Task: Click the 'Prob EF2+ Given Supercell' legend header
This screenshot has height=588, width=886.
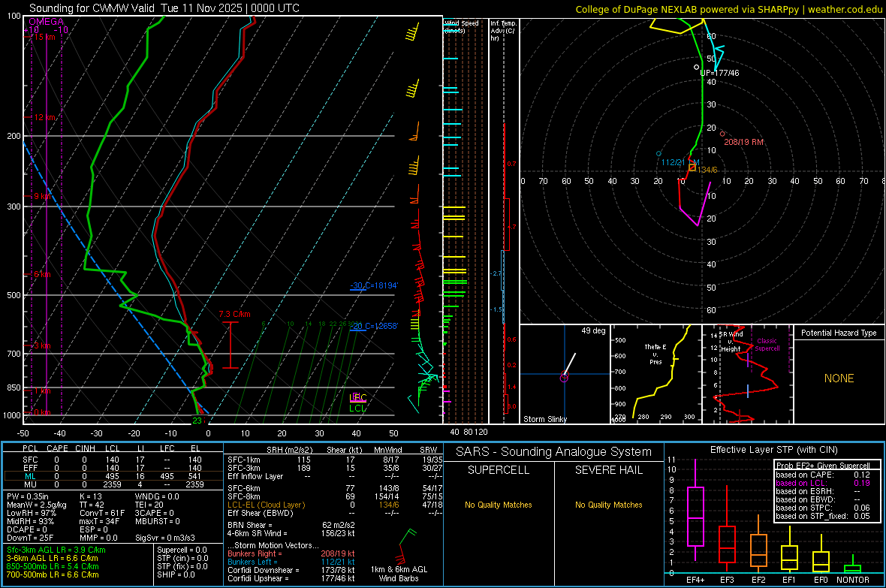Action: click(823, 466)
